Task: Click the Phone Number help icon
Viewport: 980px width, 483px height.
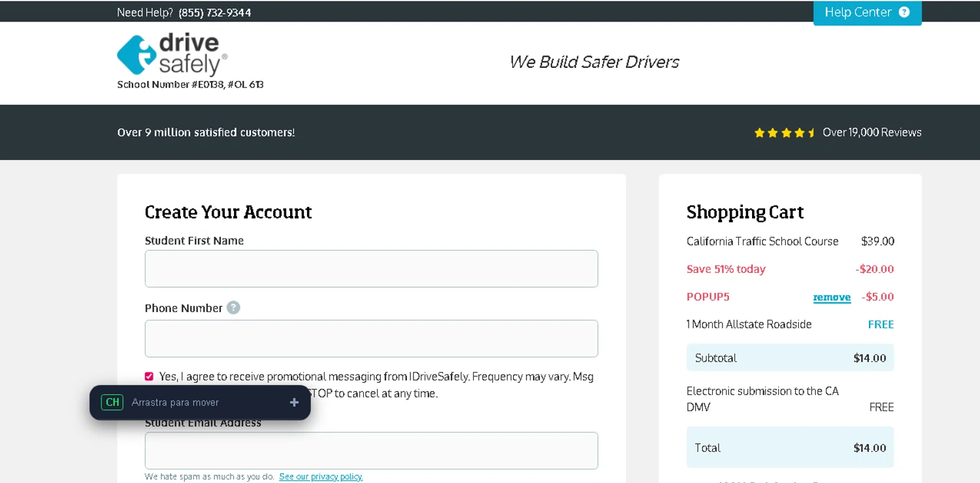Action: click(233, 307)
